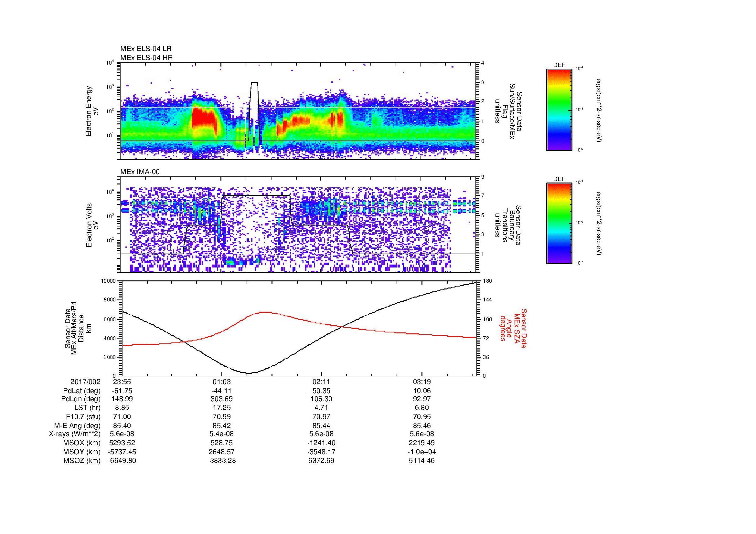Click the 10000 altitude axis tick label
Image resolution: width=756 pixels, height=534 pixels.
[108, 281]
